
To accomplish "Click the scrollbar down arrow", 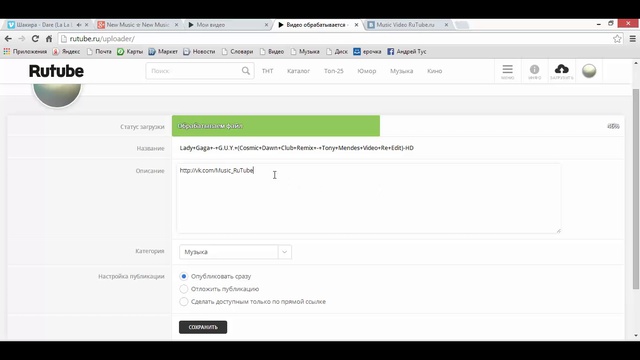I will coord(636,336).
